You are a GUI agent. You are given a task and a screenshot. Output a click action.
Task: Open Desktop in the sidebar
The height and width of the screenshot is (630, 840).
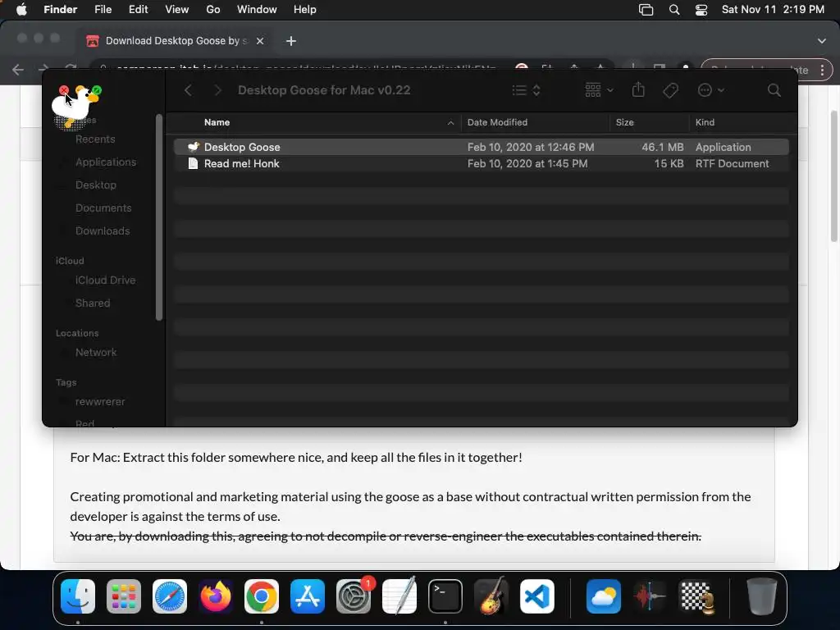(x=96, y=185)
